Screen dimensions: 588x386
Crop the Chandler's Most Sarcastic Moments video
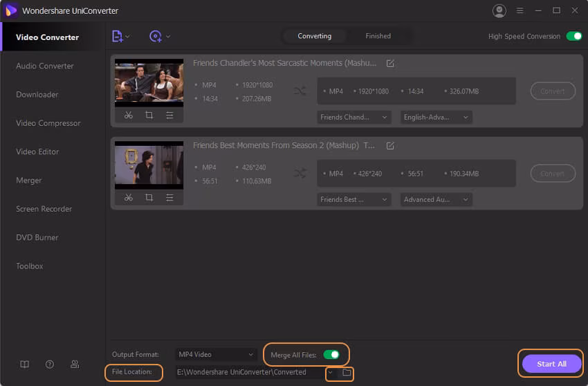pyautogui.click(x=149, y=115)
